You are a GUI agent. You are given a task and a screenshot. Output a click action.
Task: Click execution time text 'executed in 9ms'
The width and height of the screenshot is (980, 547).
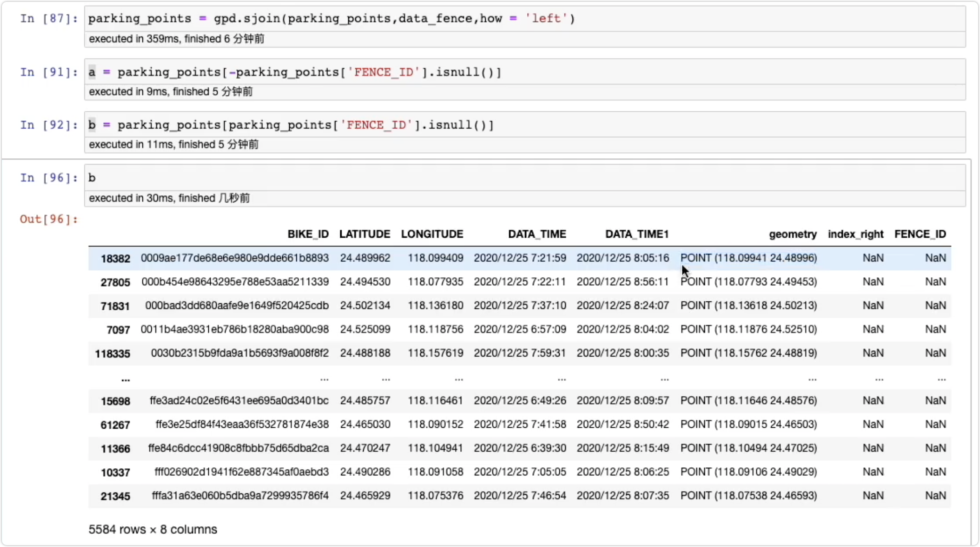128,92
